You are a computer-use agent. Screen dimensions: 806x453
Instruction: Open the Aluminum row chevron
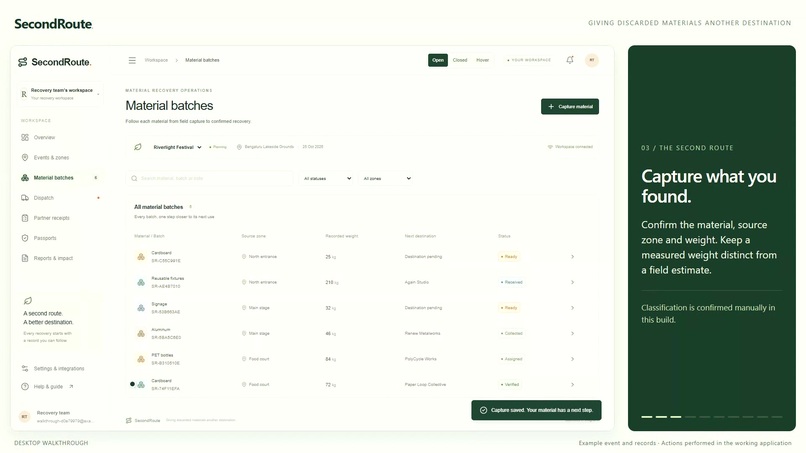572,334
